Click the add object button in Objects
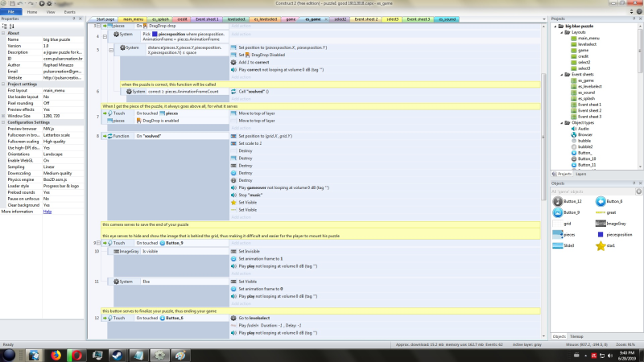This screenshot has width=644, height=362. click(x=638, y=191)
